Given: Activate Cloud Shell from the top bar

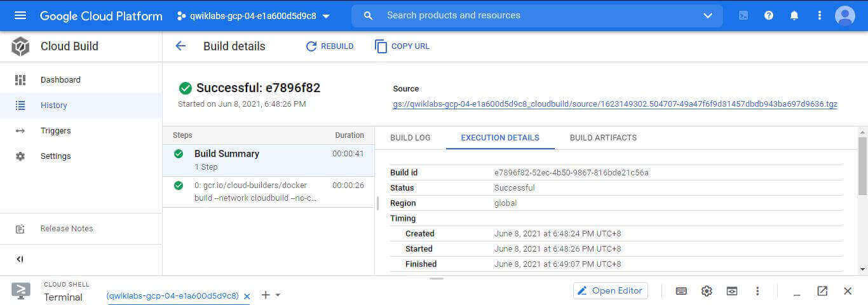Looking at the screenshot, I should pos(743,16).
